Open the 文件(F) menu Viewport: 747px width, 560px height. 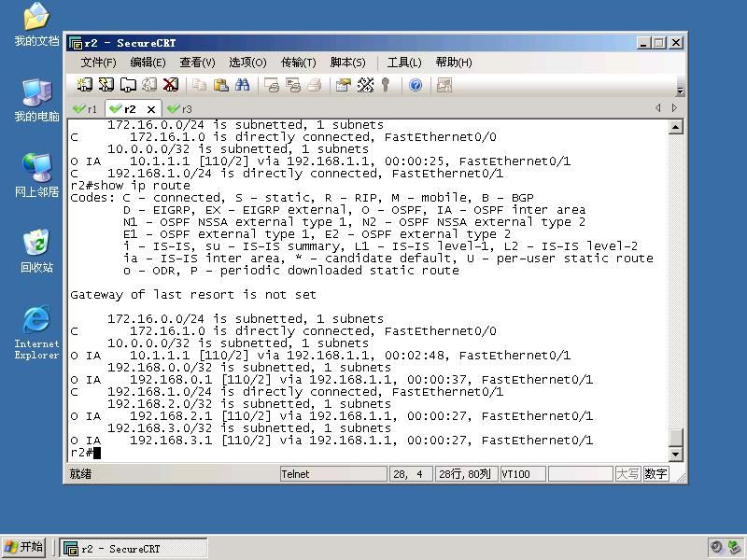click(x=98, y=63)
